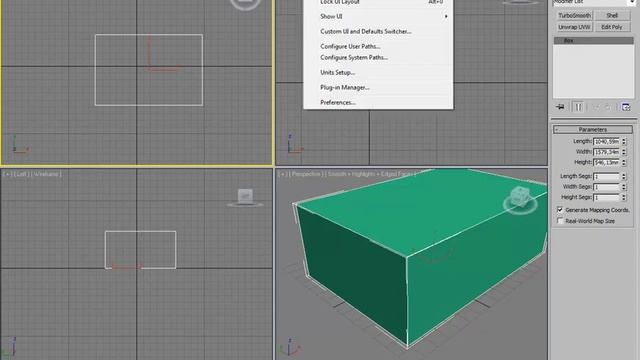
Task: Apply the Unwrap UVW modifier button
Action: pos(574,27)
